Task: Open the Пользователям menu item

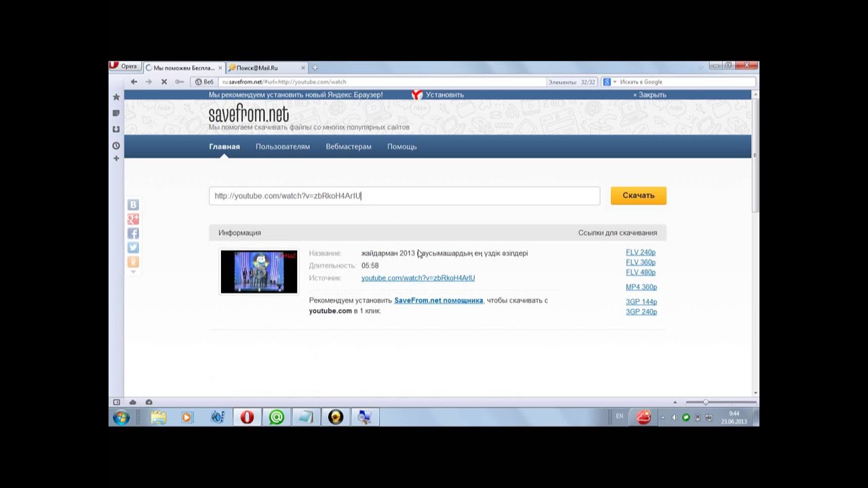Action: point(283,146)
